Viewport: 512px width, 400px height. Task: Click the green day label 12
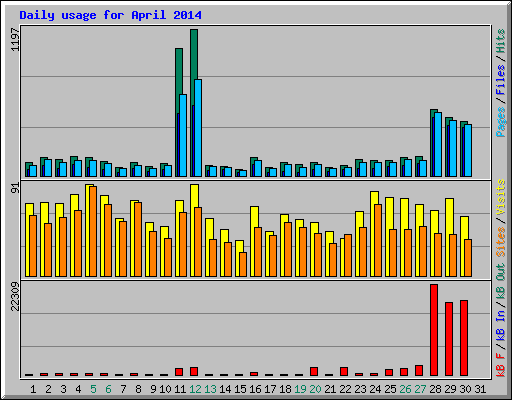point(195,389)
